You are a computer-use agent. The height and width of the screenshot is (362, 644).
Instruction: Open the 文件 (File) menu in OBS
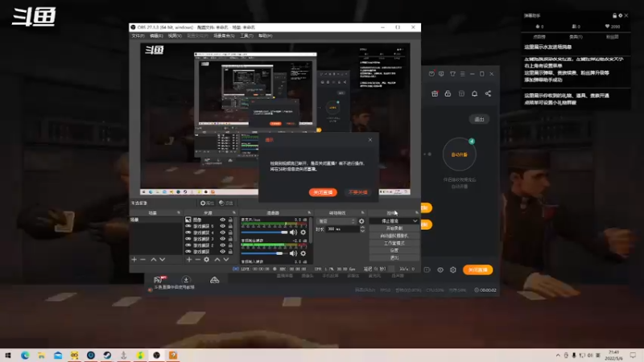[138, 35]
